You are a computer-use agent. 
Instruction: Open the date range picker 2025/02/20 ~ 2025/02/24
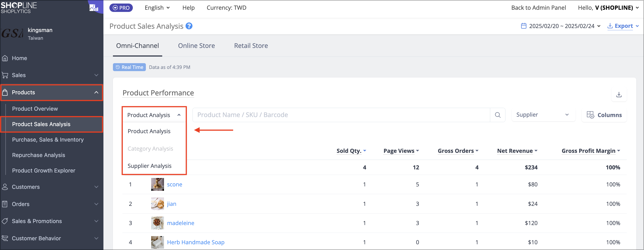pos(561,26)
